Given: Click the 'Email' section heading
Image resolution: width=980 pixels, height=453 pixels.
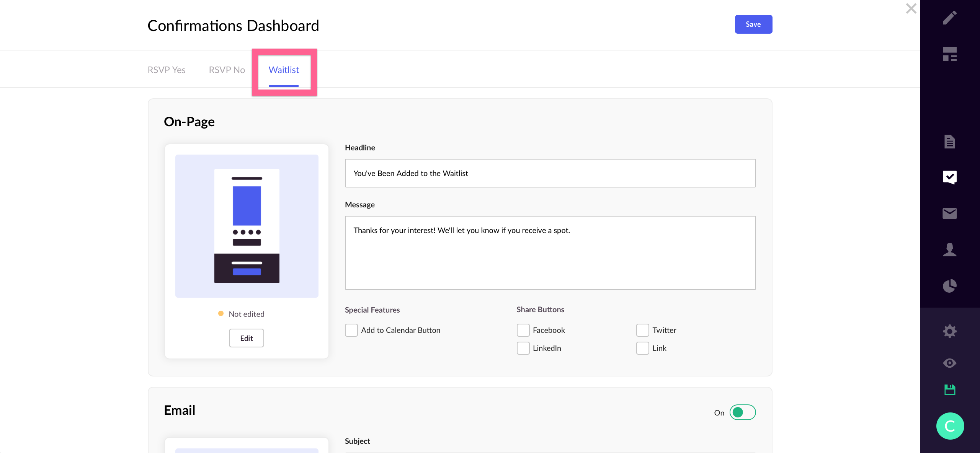Looking at the screenshot, I should point(180,410).
